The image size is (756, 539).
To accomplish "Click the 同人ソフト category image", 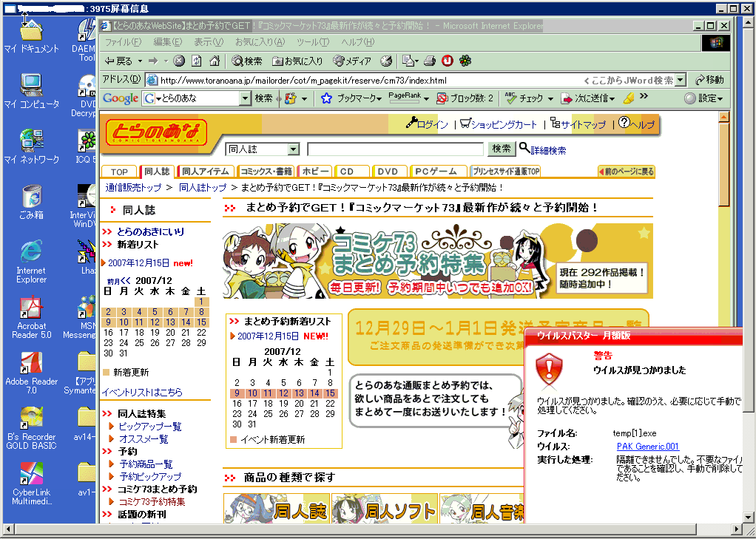I will (385, 508).
